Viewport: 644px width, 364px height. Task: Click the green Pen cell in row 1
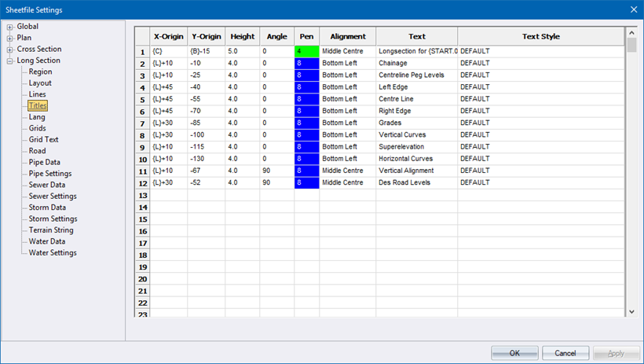point(306,51)
